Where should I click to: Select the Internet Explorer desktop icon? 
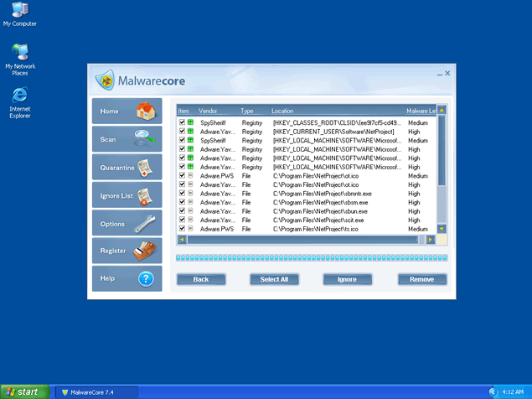click(x=20, y=96)
